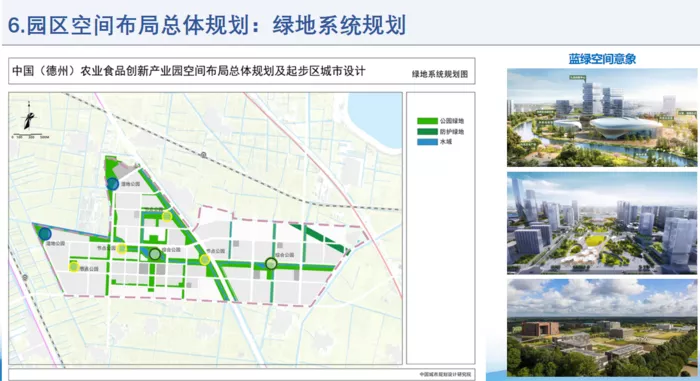This screenshot has width=700, height=381.
Task: Select the northern yellow node park marker
Action: coord(167,216)
